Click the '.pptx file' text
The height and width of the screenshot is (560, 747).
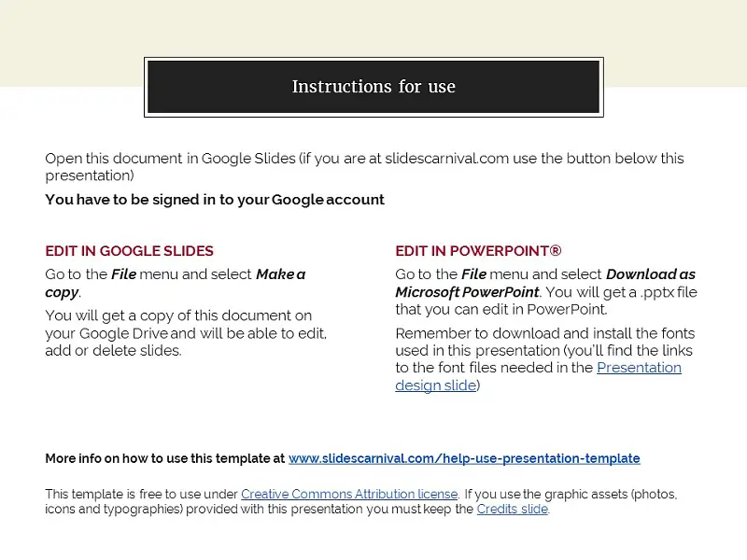[669, 292]
